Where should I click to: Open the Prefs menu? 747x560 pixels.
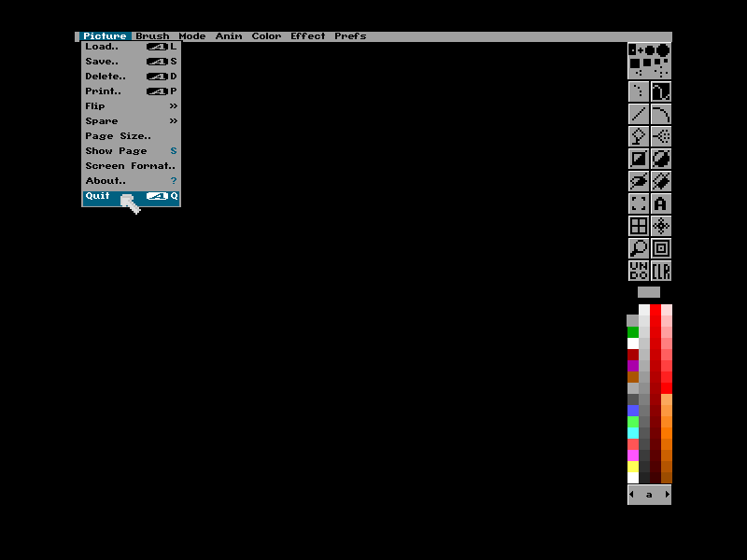pyautogui.click(x=350, y=36)
